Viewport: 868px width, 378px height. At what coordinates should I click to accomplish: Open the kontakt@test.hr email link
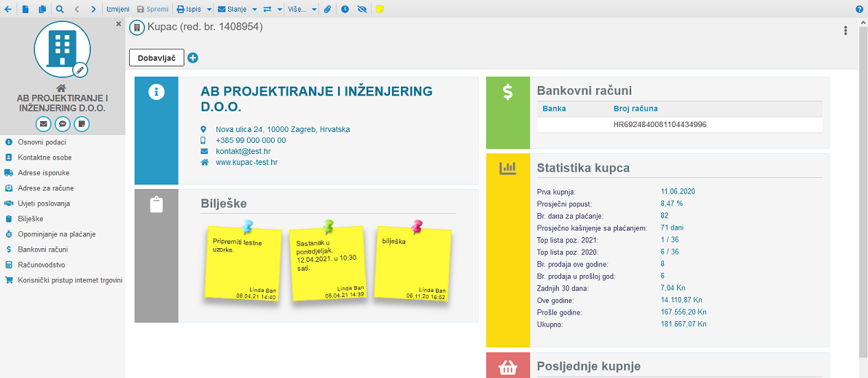[x=237, y=151]
